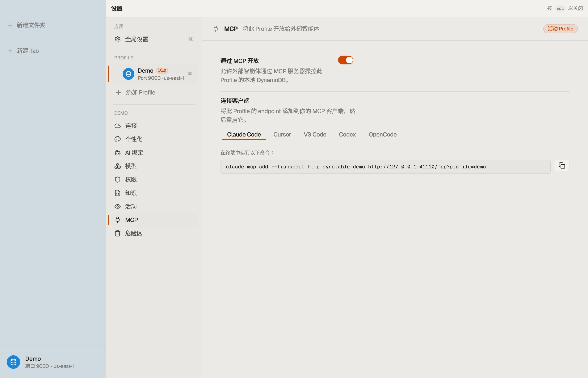
Task: Click the plus icon beside 新建 Tab
Action: coord(10,51)
